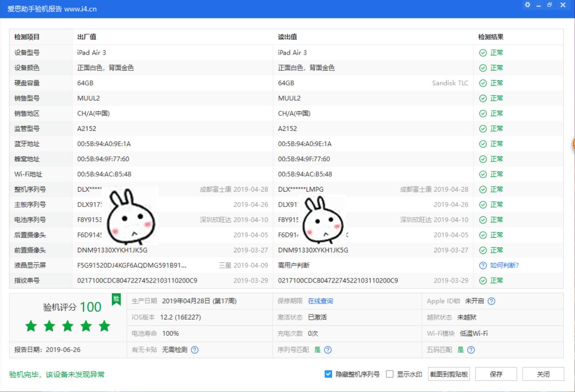Screen dimensions: 575x392
Task: Click the checkmark icon on the 硬盘容量 row
Action: [x=483, y=83]
